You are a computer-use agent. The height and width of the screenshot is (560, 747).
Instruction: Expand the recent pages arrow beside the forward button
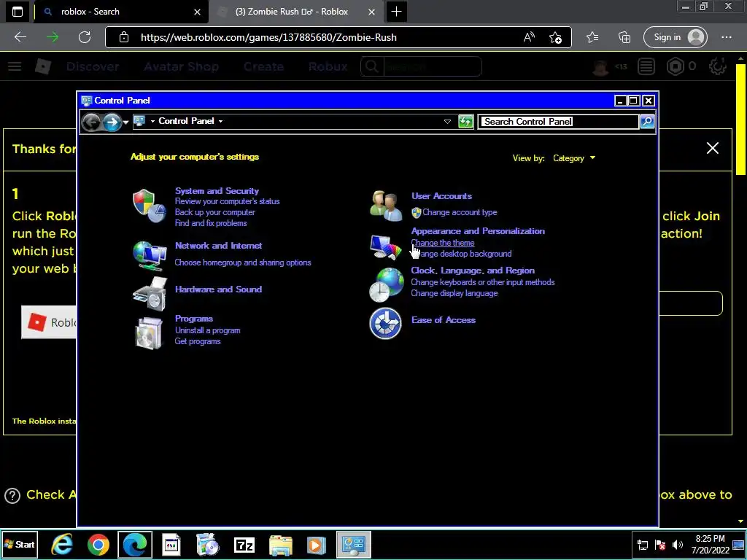click(x=125, y=122)
